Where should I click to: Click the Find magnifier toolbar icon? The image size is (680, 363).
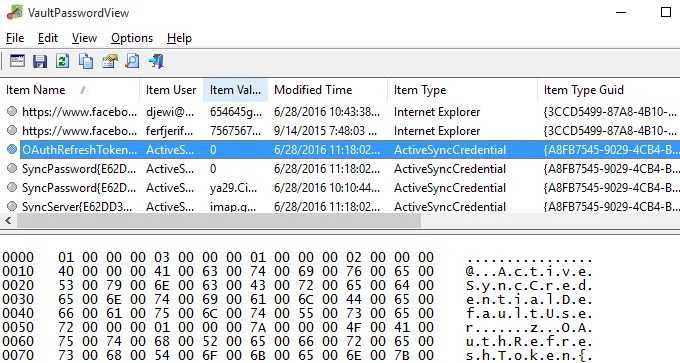[132, 61]
